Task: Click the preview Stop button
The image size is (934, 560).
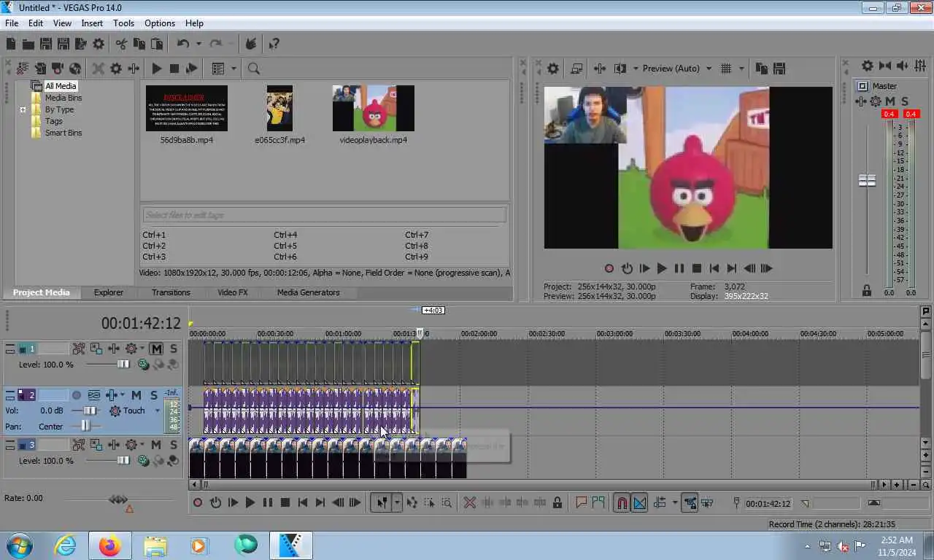Action: (x=696, y=268)
